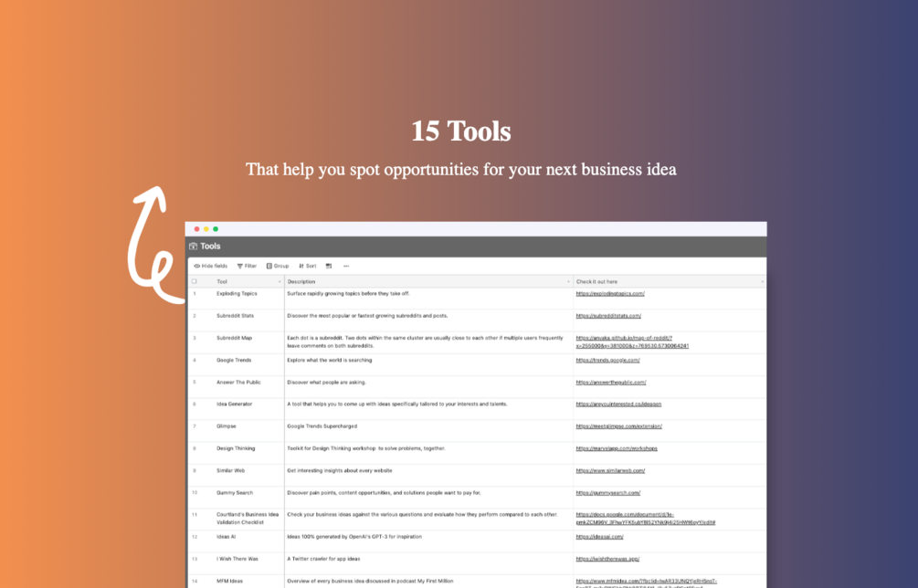This screenshot has width=918, height=588.
Task: Open the iwishtherewas.app link
Action: coord(607,560)
